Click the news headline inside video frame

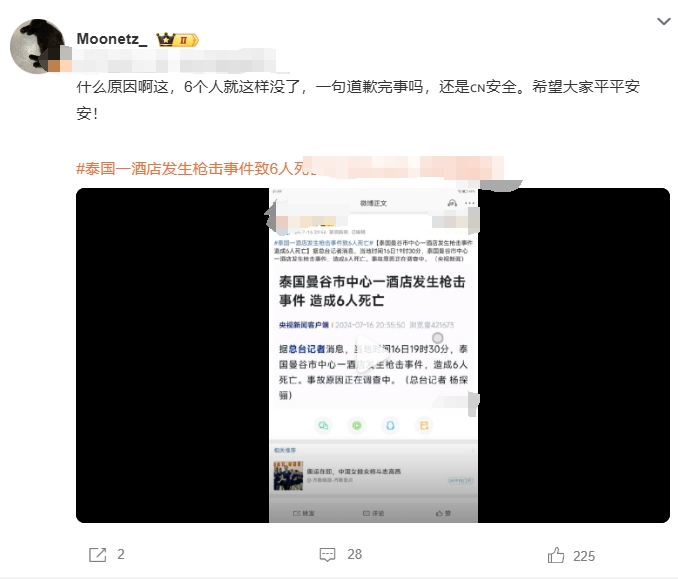372,291
